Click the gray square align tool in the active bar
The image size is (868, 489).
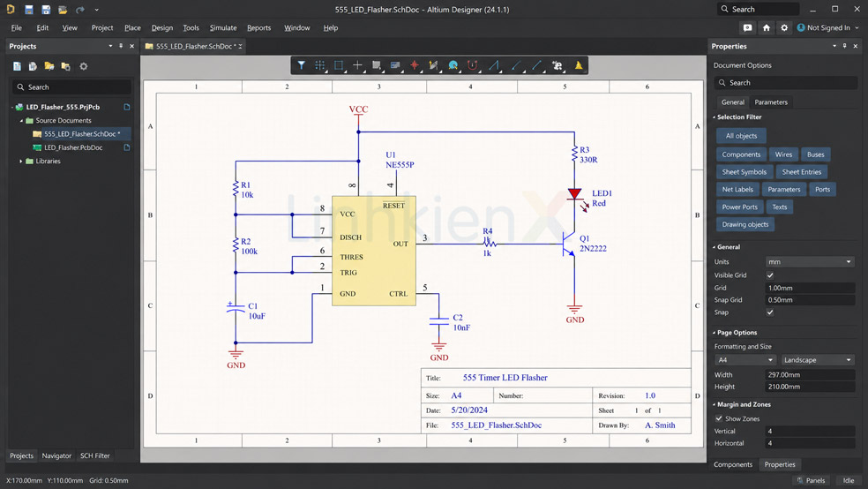tap(377, 65)
